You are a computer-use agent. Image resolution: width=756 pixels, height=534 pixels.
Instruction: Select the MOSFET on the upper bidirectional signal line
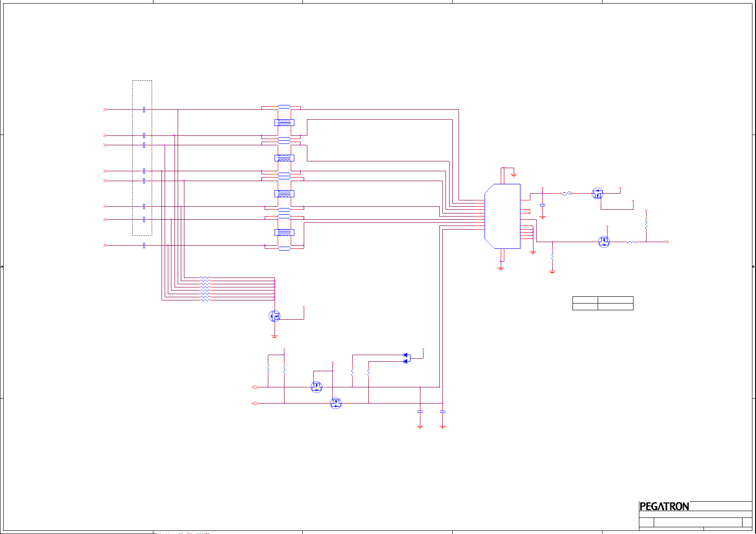click(316, 387)
